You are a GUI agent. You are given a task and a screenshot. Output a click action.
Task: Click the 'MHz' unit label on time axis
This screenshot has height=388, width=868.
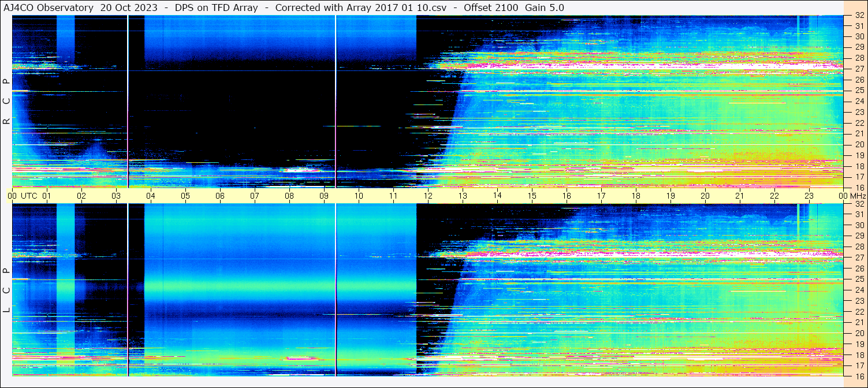(x=858, y=196)
